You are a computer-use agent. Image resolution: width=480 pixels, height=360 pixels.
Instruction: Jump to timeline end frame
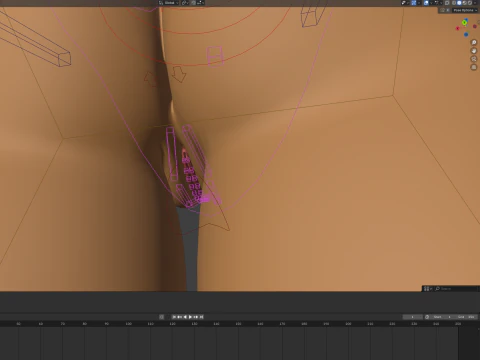tap(201, 317)
